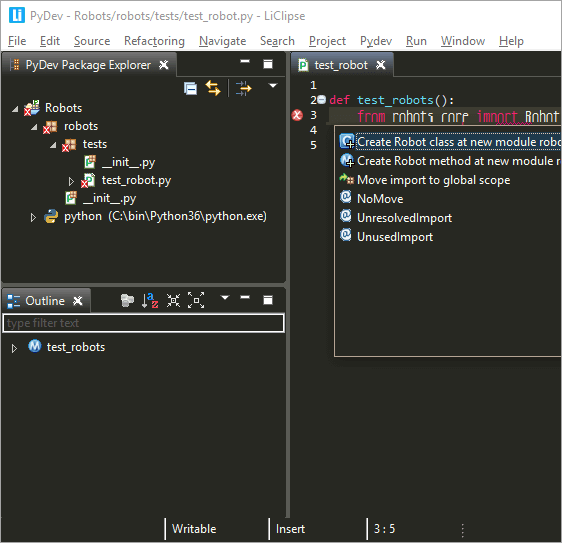562x543 pixels.
Task: Click the Collapse All icon in Package Explorer
Action: tap(190, 88)
